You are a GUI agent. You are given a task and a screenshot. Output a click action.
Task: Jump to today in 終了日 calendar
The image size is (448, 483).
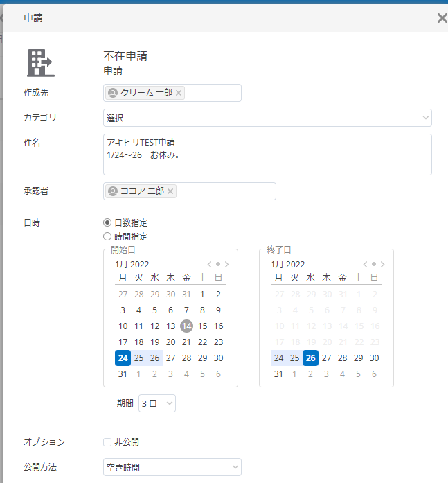(x=374, y=264)
